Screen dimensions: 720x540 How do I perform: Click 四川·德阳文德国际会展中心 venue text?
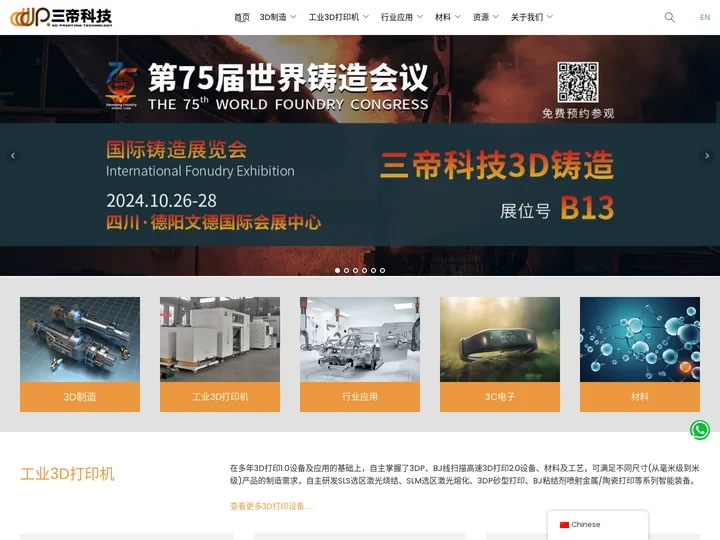click(214, 223)
